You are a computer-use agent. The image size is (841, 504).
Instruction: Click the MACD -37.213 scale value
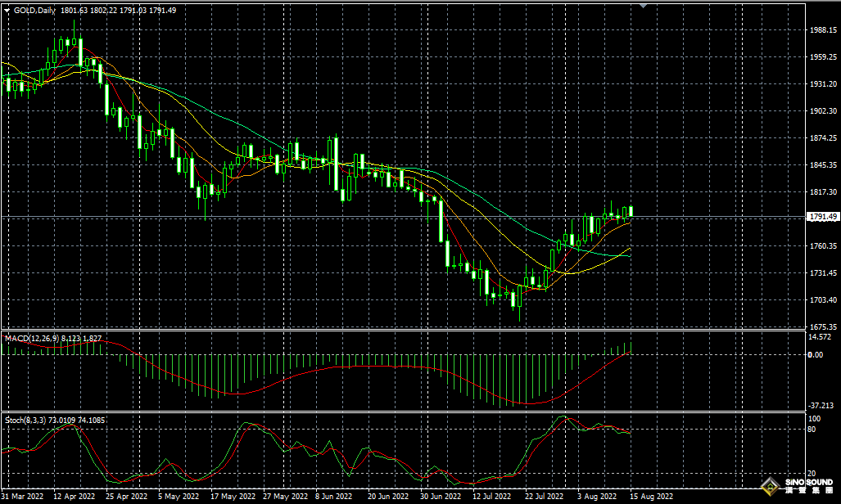(x=820, y=406)
